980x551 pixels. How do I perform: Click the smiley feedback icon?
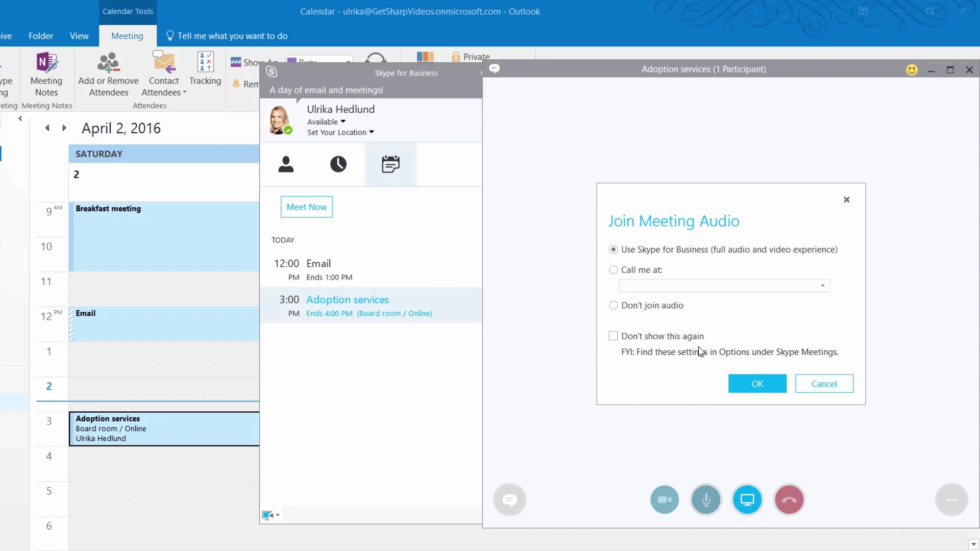912,70
